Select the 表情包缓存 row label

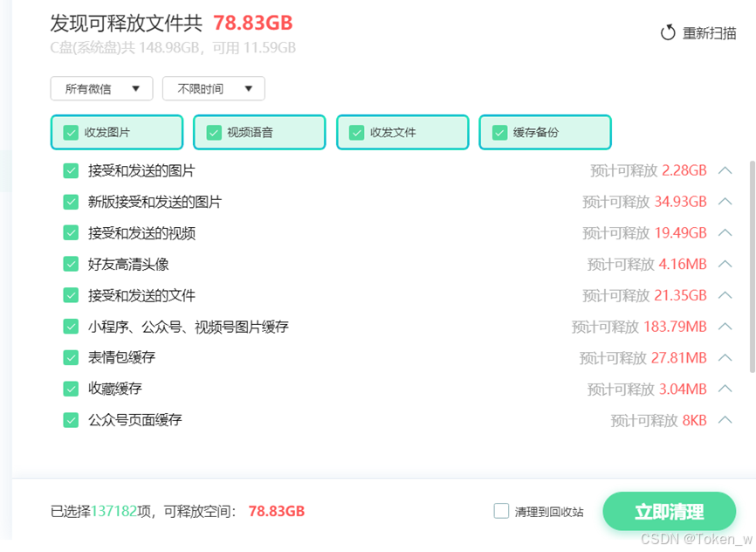(121, 357)
